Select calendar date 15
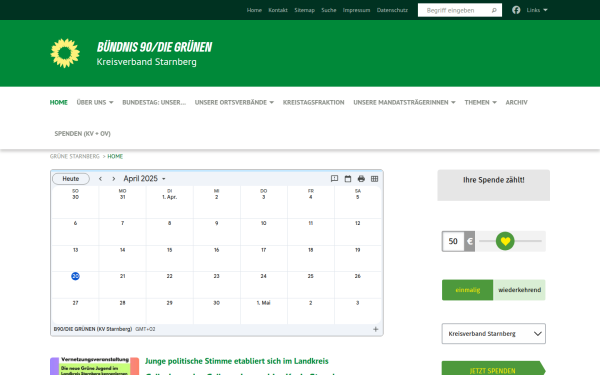Image resolution: width=600 pixels, height=375 pixels. 170,250
